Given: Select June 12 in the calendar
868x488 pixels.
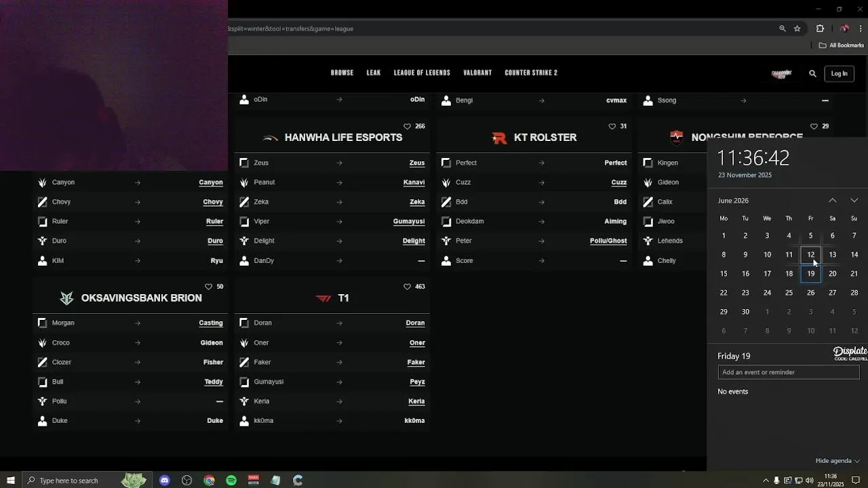Looking at the screenshot, I should point(810,255).
